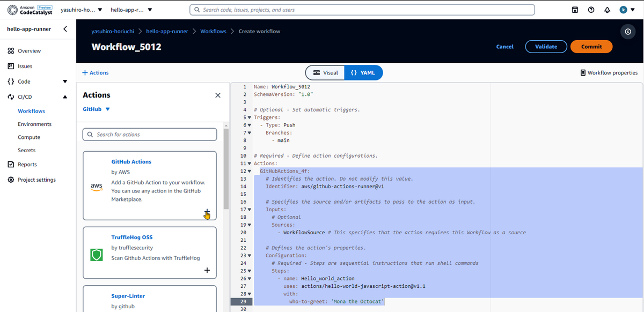Collapse the GitHubActions_4f fold arrow on line 12

click(249, 171)
